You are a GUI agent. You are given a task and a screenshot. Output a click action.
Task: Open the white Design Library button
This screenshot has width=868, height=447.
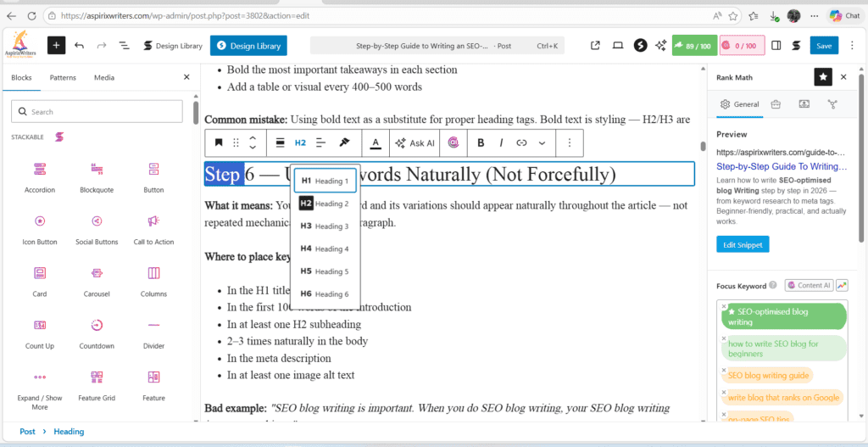click(173, 46)
